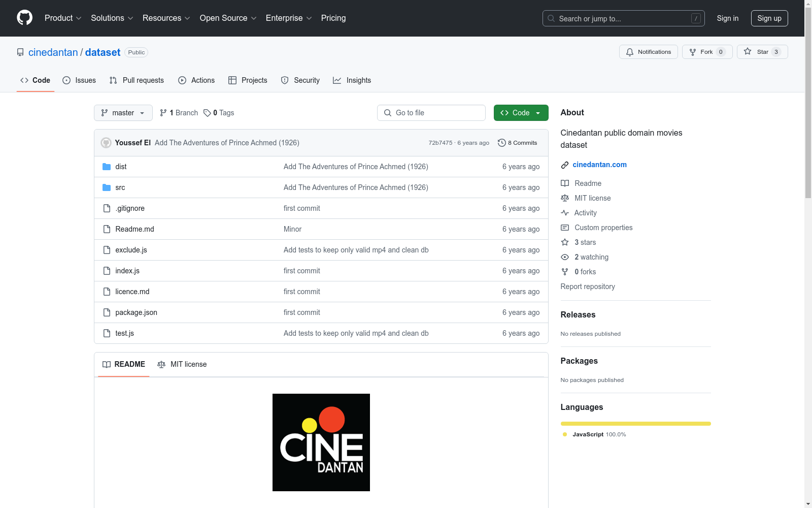Click the Readme.md file icon
This screenshot has width=812, height=508.
(107, 229)
